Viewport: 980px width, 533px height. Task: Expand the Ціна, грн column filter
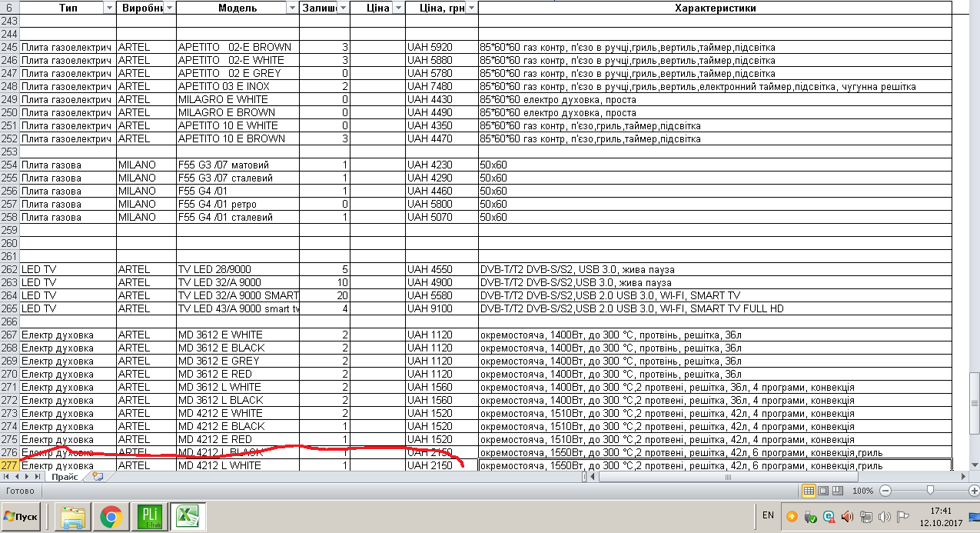(471, 8)
